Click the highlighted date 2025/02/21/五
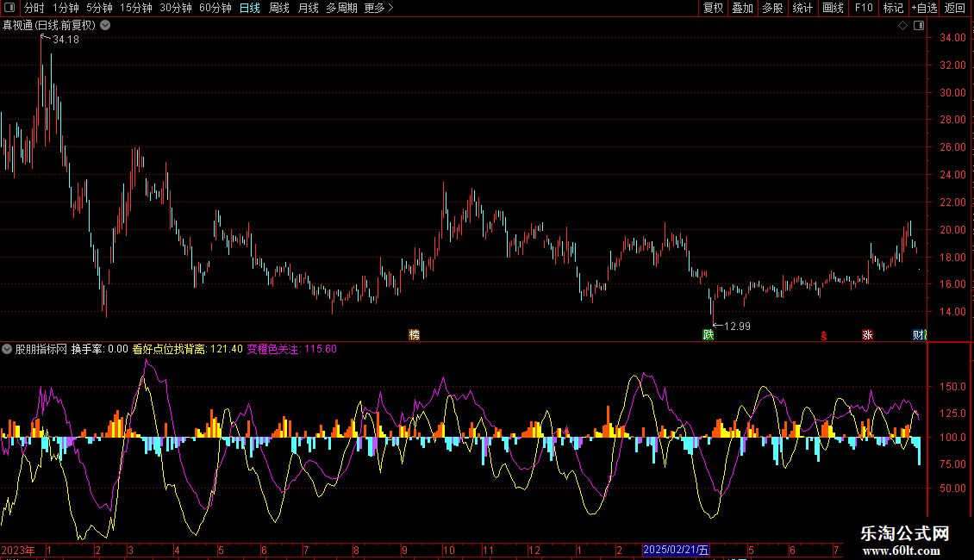 [676, 550]
